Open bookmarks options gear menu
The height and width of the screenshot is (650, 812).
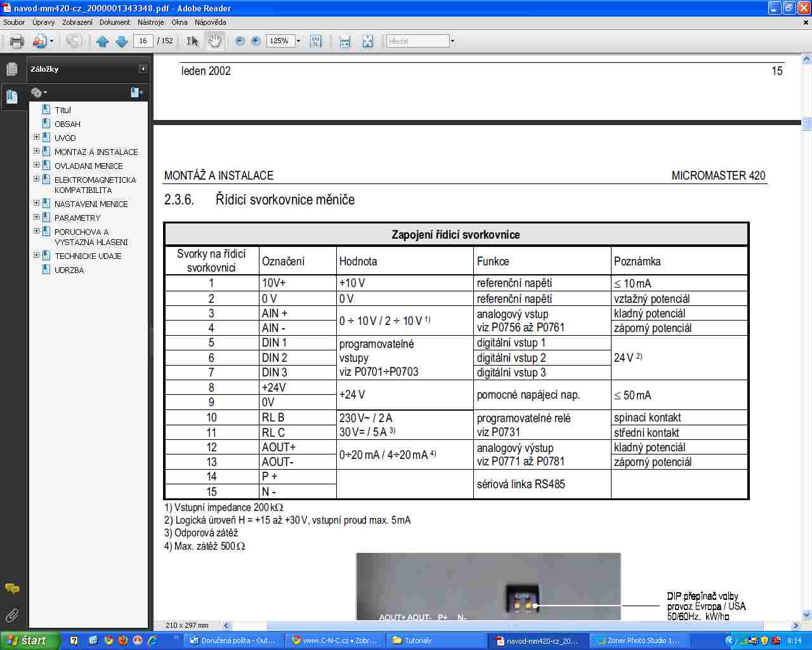(39, 93)
